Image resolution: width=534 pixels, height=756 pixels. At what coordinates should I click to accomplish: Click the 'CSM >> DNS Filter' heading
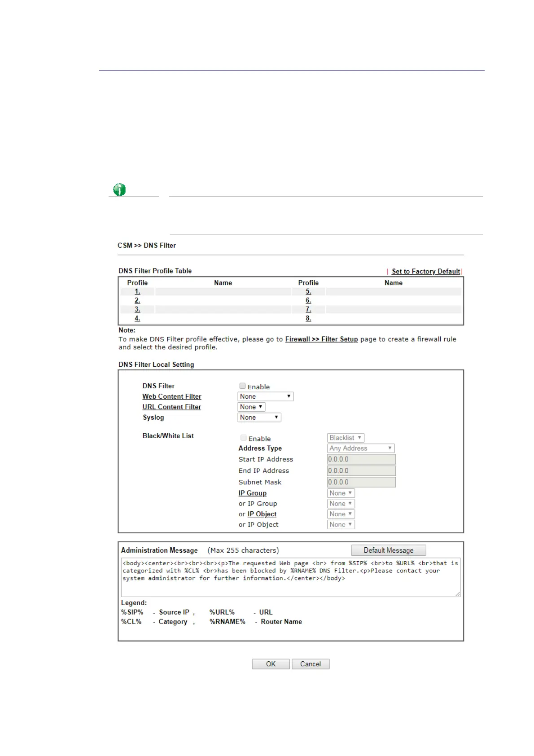point(147,246)
